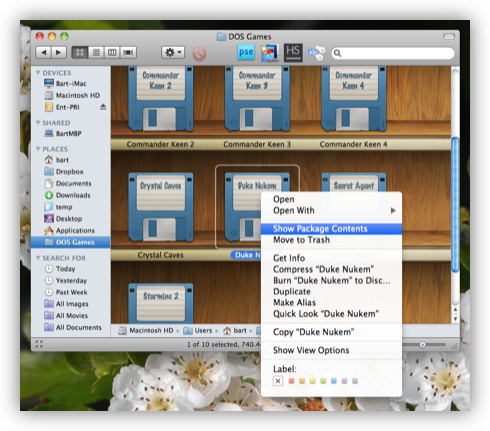This screenshot has height=431, width=490.
Task: Select the All Documents saved search
Action: point(78,327)
